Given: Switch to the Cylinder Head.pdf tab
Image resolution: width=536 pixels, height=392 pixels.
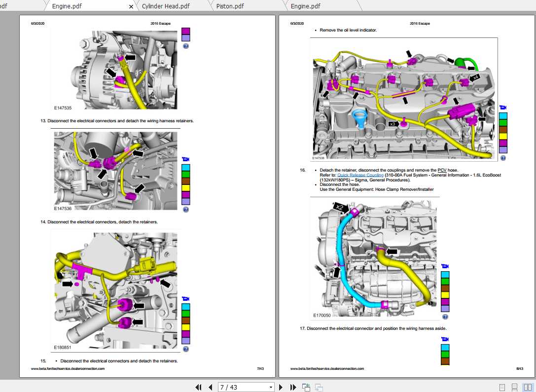Looking at the screenshot, I should click(166, 6).
